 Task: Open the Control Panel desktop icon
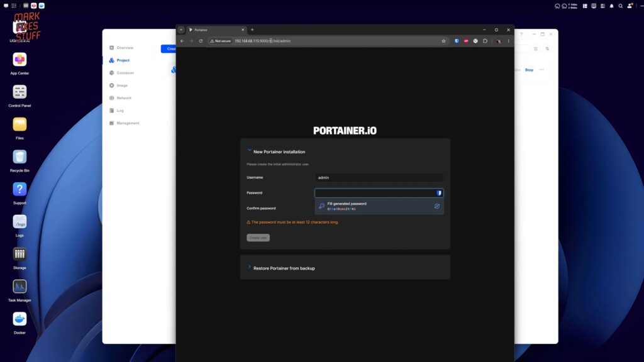pyautogui.click(x=19, y=92)
